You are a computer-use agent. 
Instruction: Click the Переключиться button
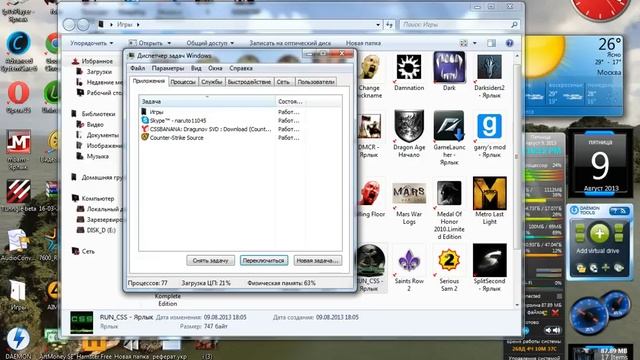coord(264,260)
